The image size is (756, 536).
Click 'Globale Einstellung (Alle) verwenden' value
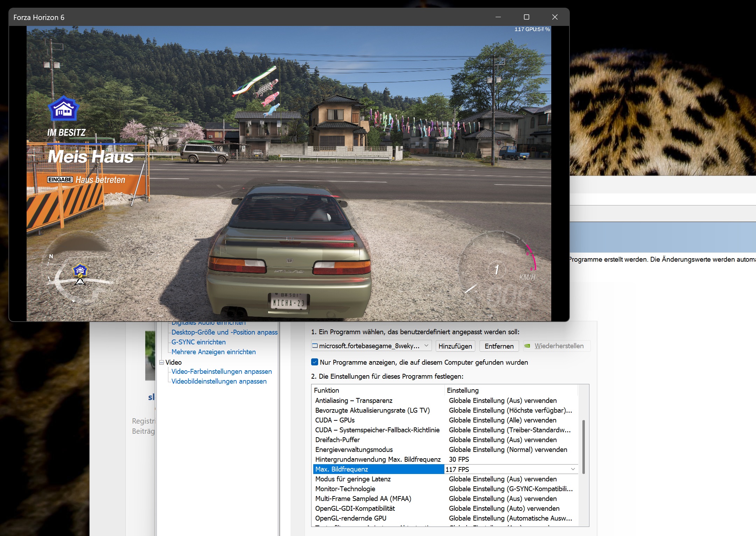click(503, 420)
